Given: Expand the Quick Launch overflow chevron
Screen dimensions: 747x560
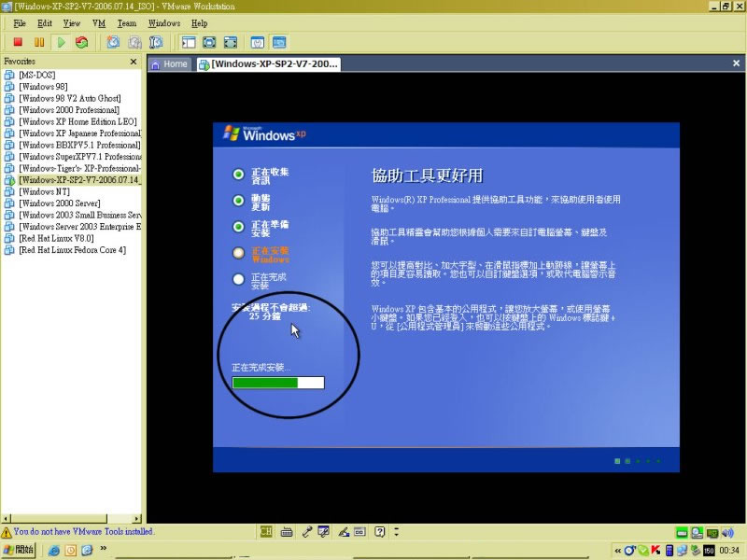Looking at the screenshot, I should pyautogui.click(x=103, y=549).
